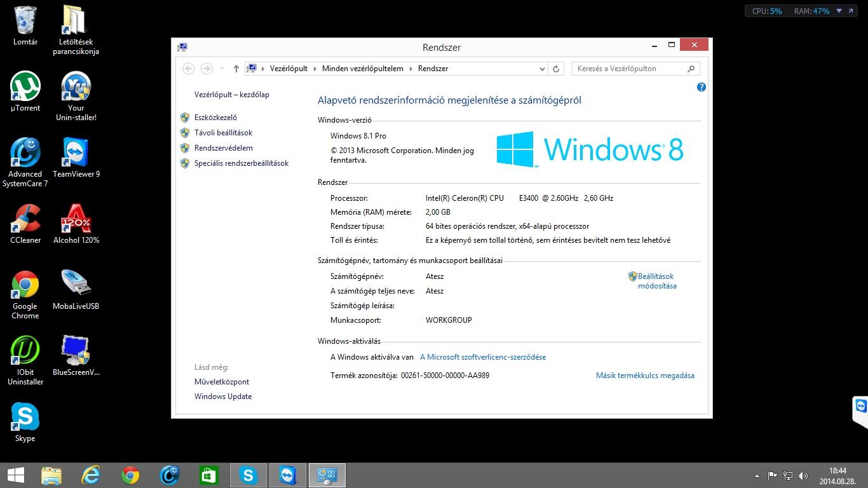The image size is (868, 488).
Task: Click the Vezérlőpult breadcrumb
Action: coord(288,69)
